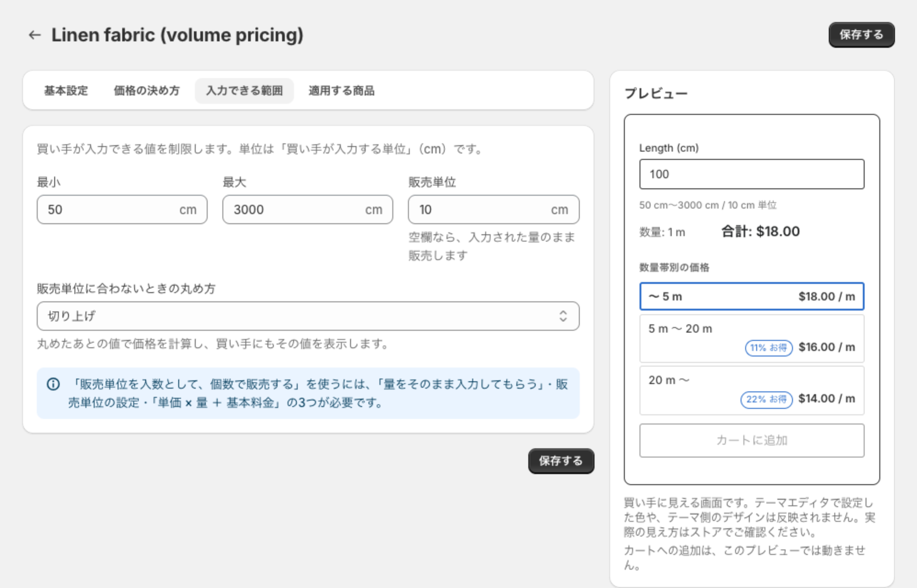Open the 適用する商品 tab
This screenshot has height=588, width=917.
pyautogui.click(x=341, y=91)
